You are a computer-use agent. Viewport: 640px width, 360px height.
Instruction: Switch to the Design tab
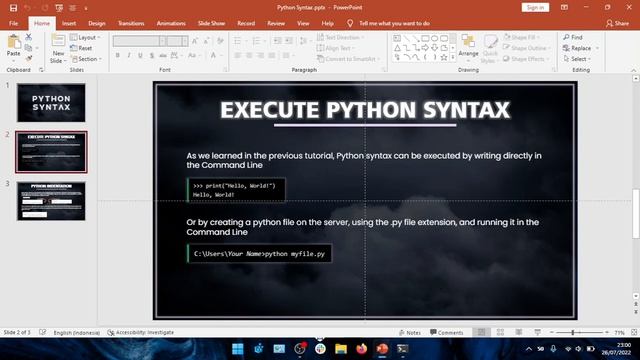point(97,23)
